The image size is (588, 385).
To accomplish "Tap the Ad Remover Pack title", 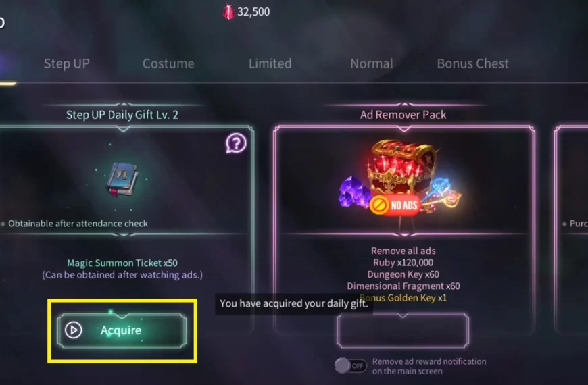I will (x=403, y=115).
